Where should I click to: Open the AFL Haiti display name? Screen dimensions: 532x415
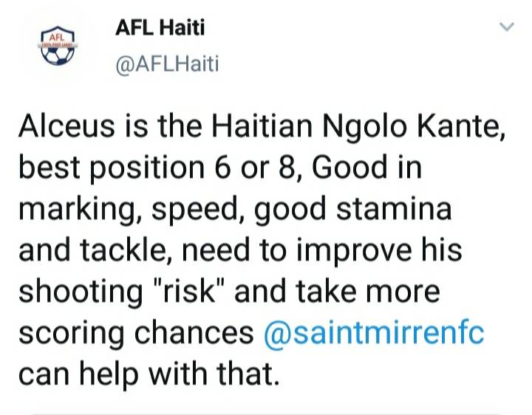click(160, 27)
